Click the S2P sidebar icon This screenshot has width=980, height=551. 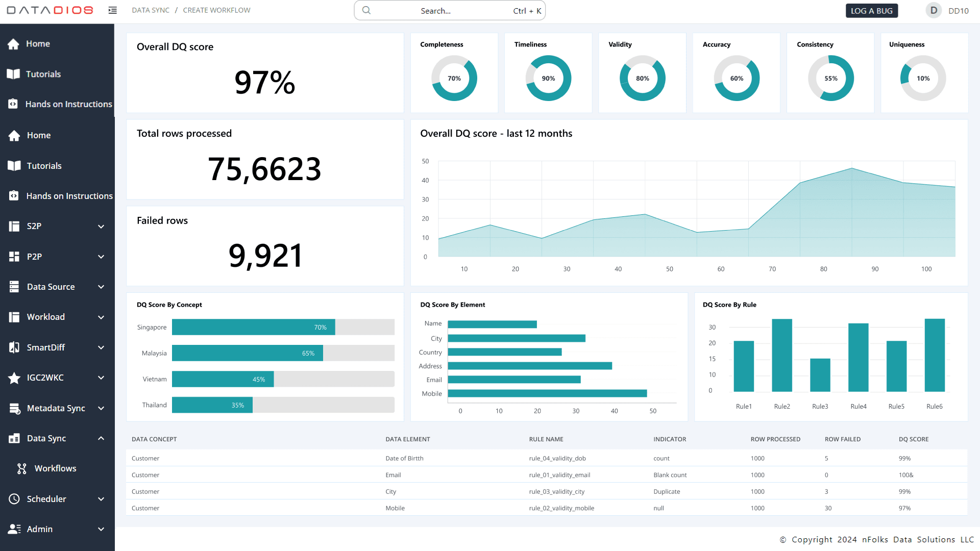coord(14,226)
